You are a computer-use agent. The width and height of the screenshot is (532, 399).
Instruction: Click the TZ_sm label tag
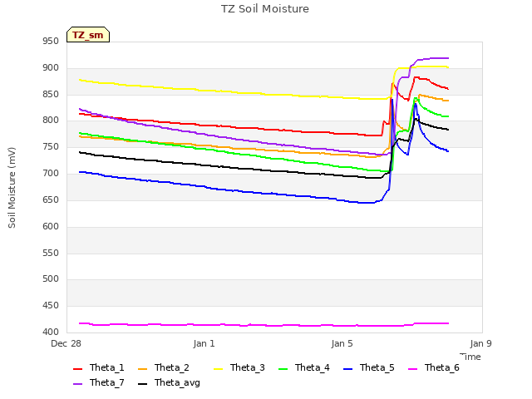pyautogui.click(x=88, y=35)
